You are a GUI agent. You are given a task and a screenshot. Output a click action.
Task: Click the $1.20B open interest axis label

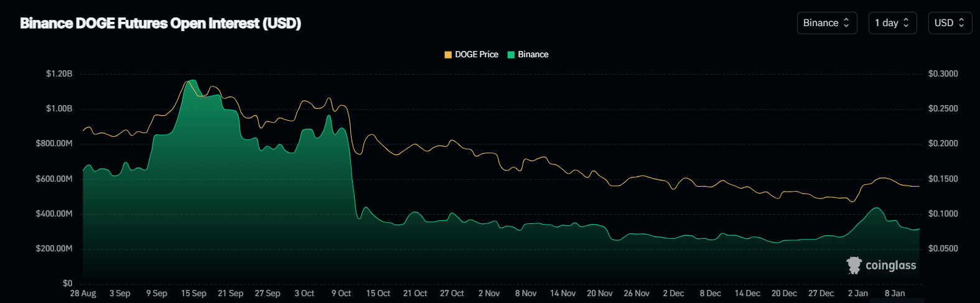(59, 74)
